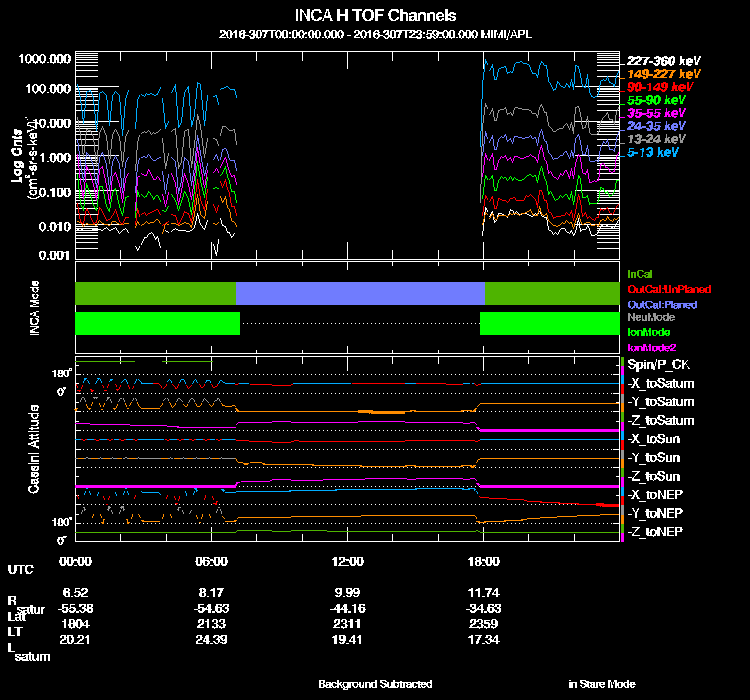Click the 12:00 UTC time axis label
Image resolution: width=750 pixels, height=700 pixels.
348,562
